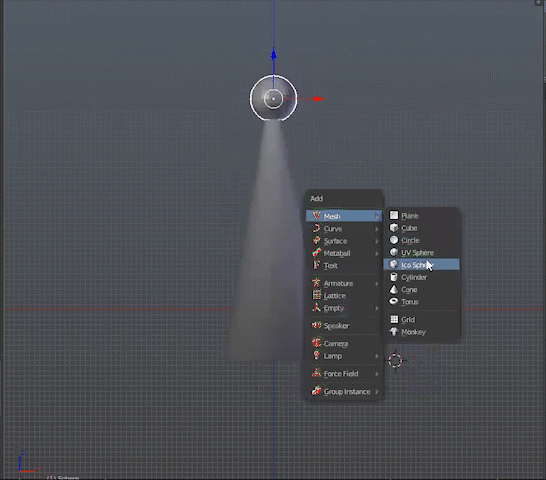Viewport: 546px width, 480px height.
Task: Open the Metaball submenu entry
Action: 344,253
